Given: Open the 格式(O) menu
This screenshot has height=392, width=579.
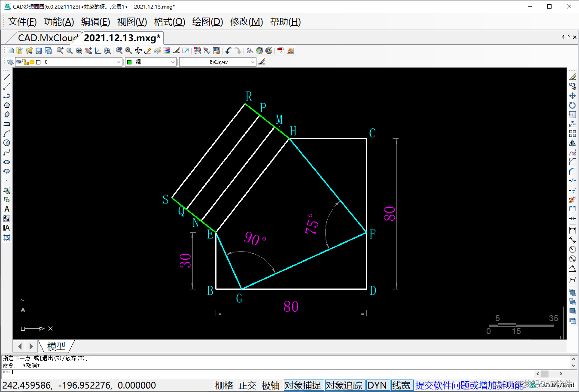Looking at the screenshot, I should point(169,21).
